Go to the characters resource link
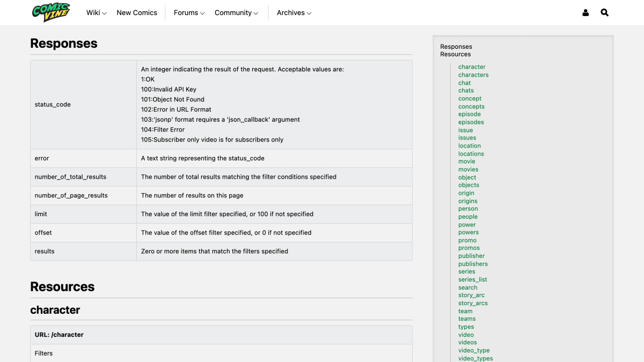The image size is (644, 362). tap(473, 75)
